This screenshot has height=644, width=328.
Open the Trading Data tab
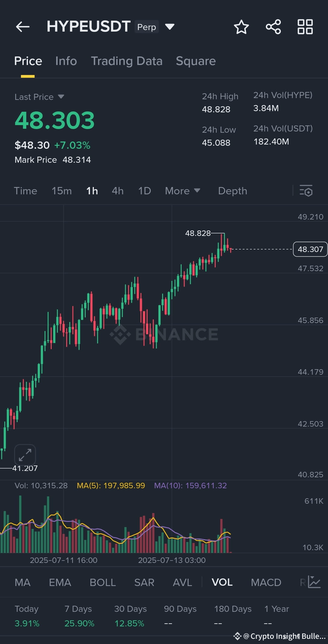coord(127,61)
